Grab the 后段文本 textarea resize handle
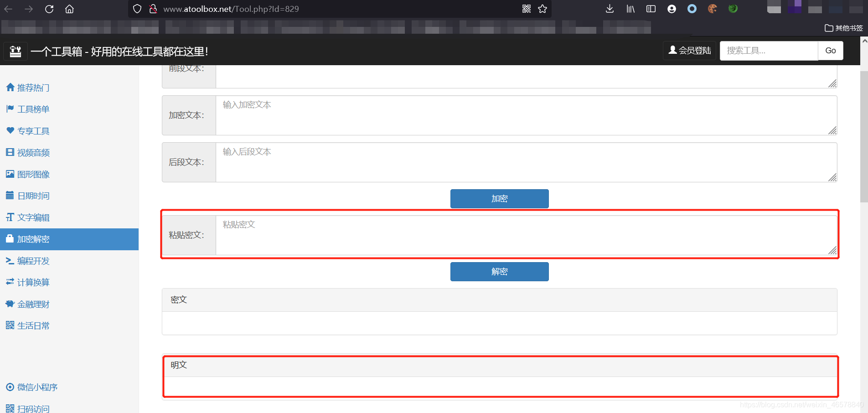This screenshot has width=868, height=413. click(x=832, y=177)
